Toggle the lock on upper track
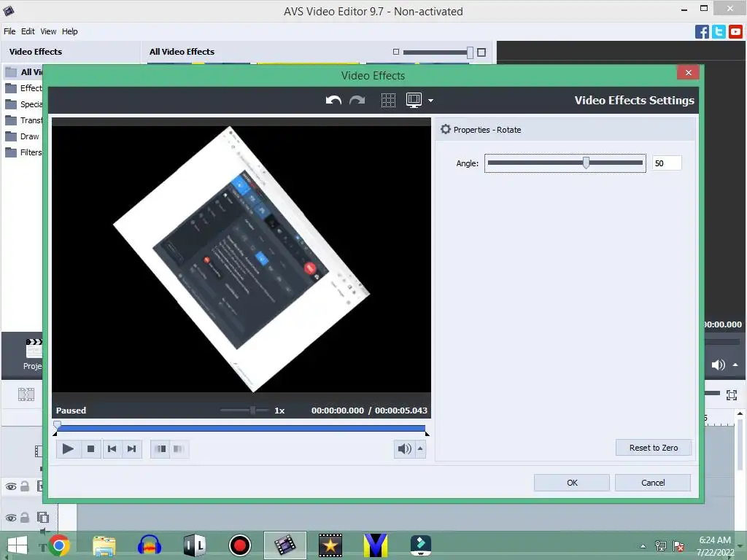This screenshot has height=560, width=747. pos(25,486)
